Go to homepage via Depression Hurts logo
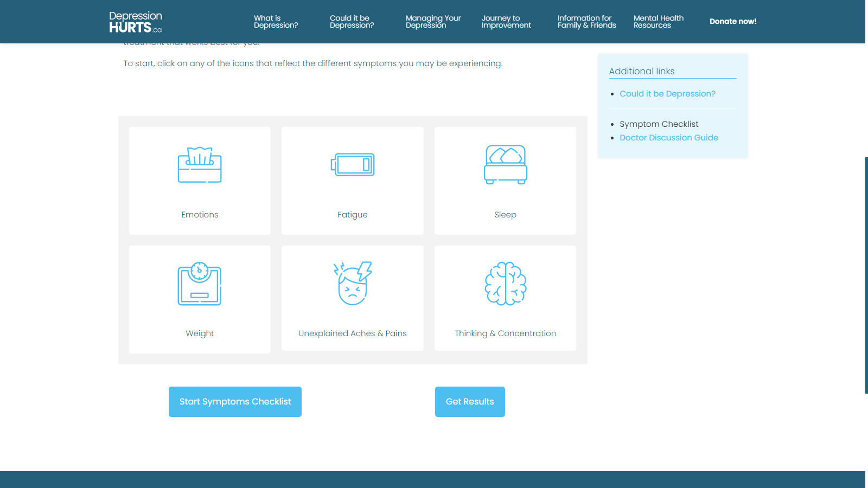This screenshot has width=868, height=488. click(x=136, y=22)
